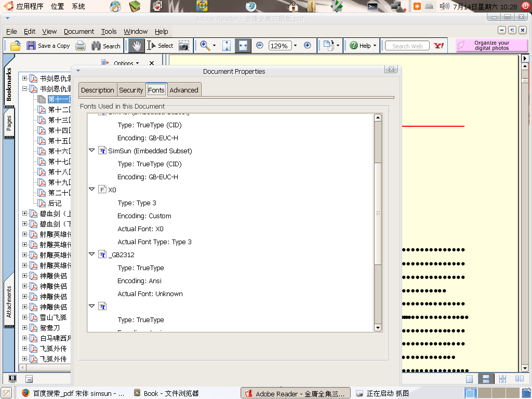Click the zoom percentage 129% field
This screenshot has width=532, height=399.
[280, 46]
